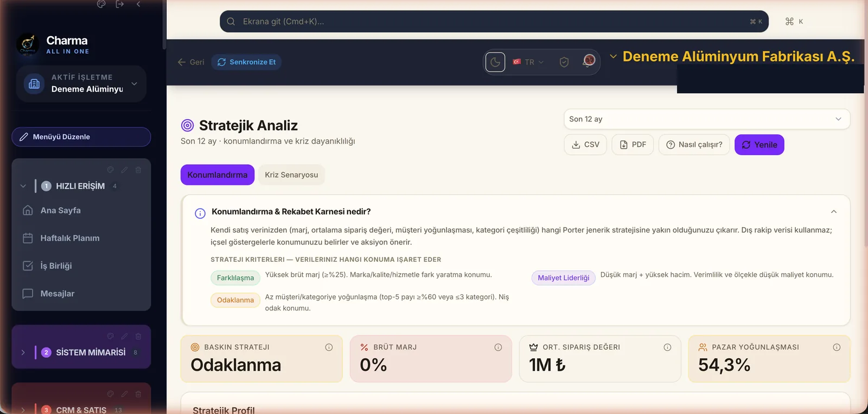Click the info icon on PAZAR YOĞUNLAŞMASI card
Image resolution: width=868 pixels, height=414 pixels.
tap(837, 347)
